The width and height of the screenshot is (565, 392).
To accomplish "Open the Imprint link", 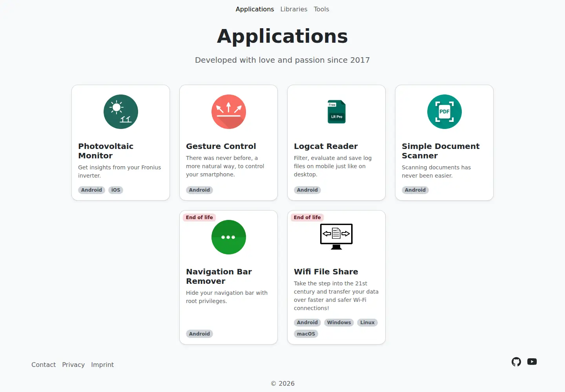I will (x=102, y=365).
